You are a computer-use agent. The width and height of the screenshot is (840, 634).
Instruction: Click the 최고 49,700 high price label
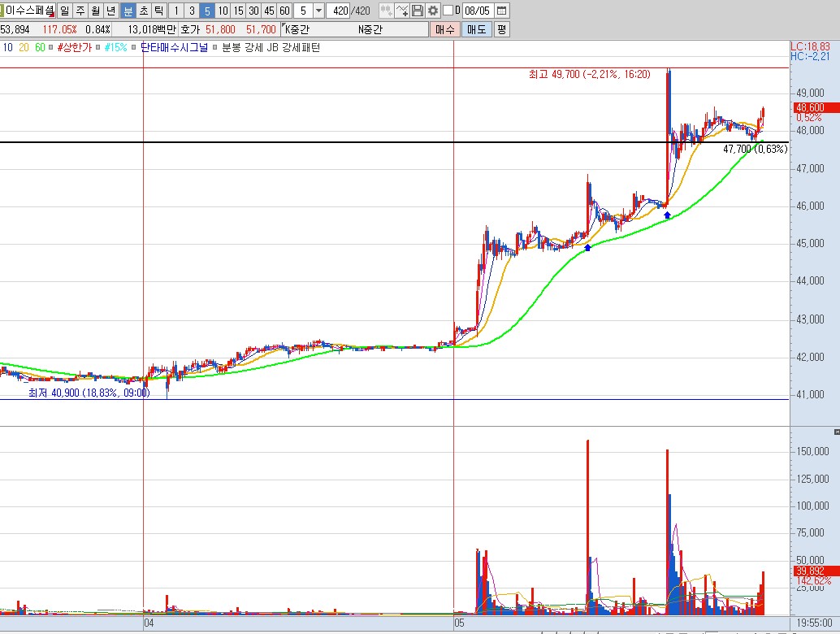589,75
